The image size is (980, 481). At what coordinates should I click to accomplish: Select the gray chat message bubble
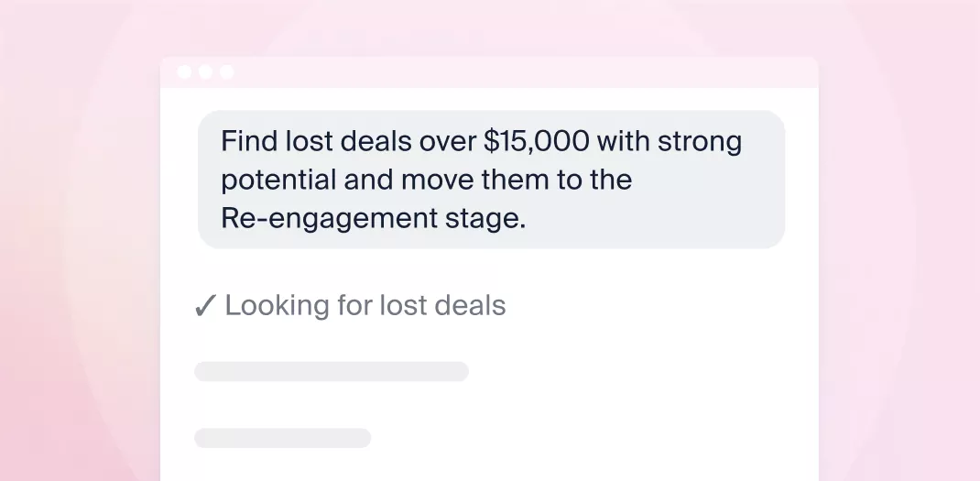491,180
